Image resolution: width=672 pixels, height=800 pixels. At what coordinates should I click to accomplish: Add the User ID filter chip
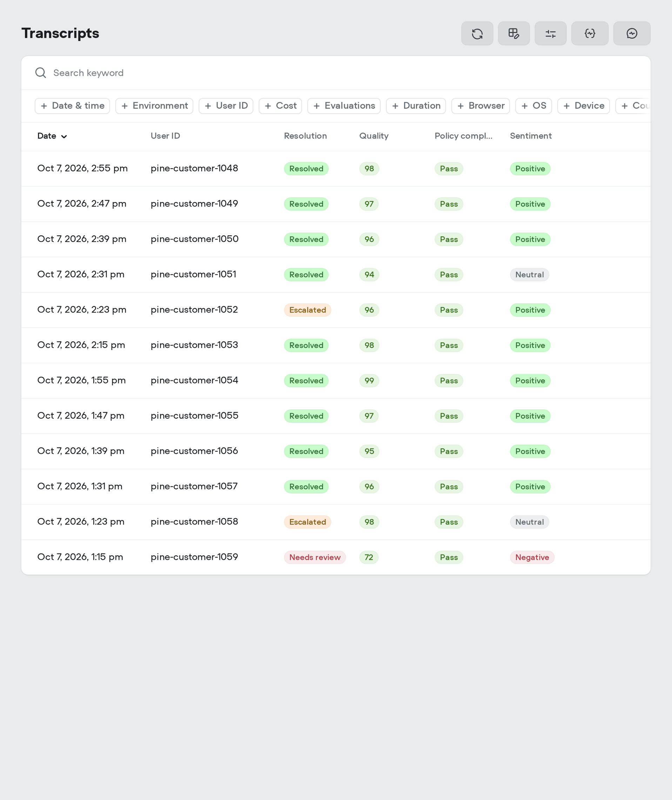tap(226, 106)
